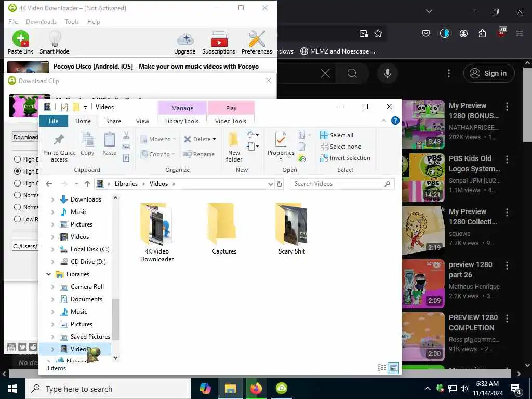Open Properties in the Open group

click(281, 145)
